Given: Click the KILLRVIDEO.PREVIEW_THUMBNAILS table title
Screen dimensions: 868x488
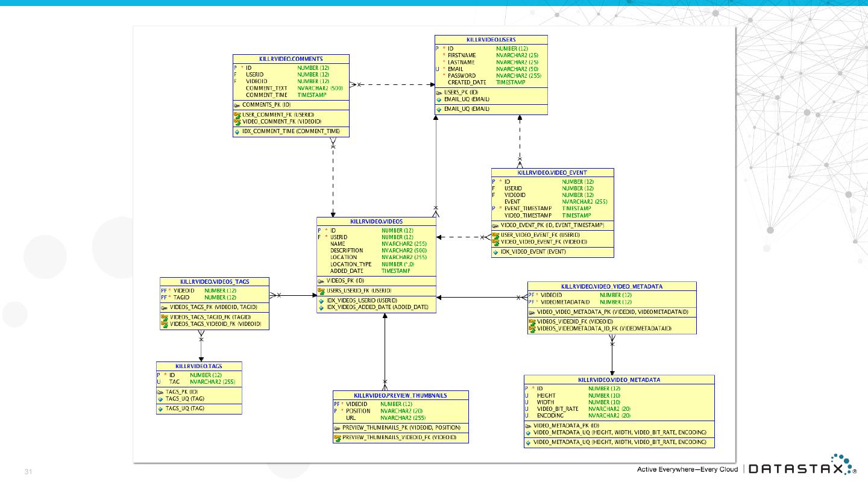Looking at the screenshot, I should [400, 395].
